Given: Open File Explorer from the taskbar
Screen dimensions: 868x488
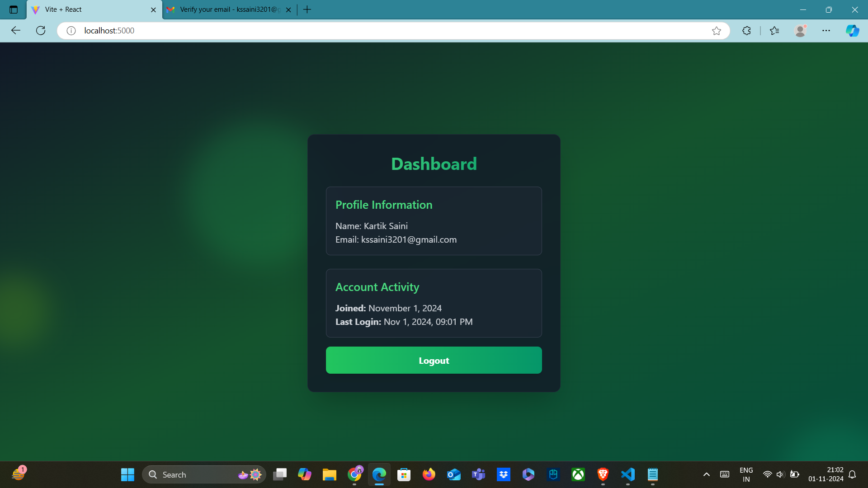Looking at the screenshot, I should [330, 474].
